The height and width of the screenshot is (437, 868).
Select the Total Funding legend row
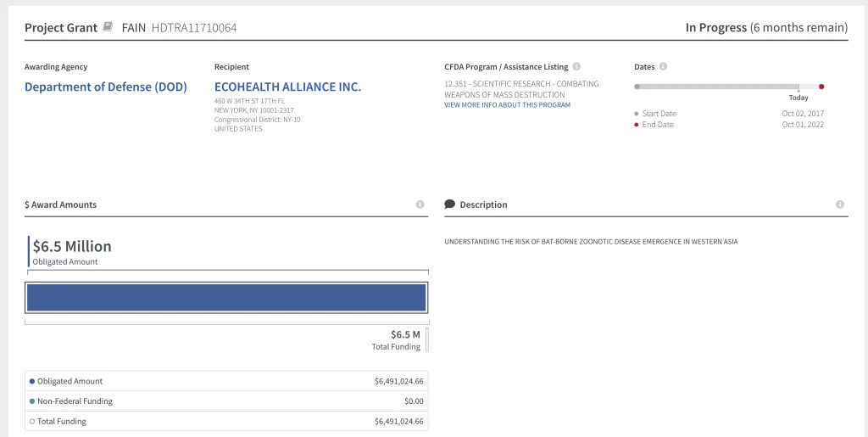point(226,421)
